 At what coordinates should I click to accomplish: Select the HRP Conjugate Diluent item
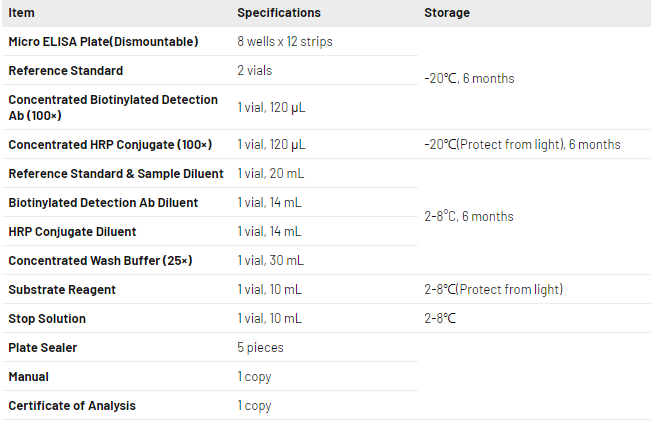point(72,232)
